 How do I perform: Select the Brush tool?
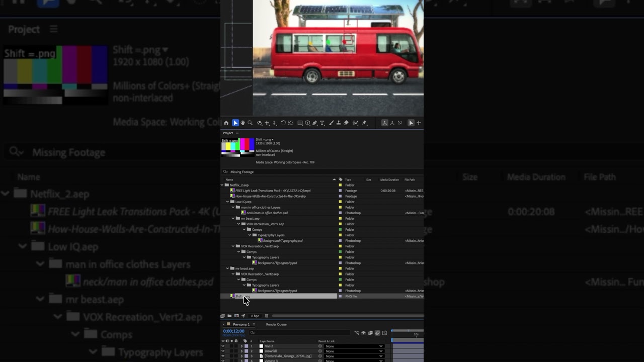(x=331, y=123)
